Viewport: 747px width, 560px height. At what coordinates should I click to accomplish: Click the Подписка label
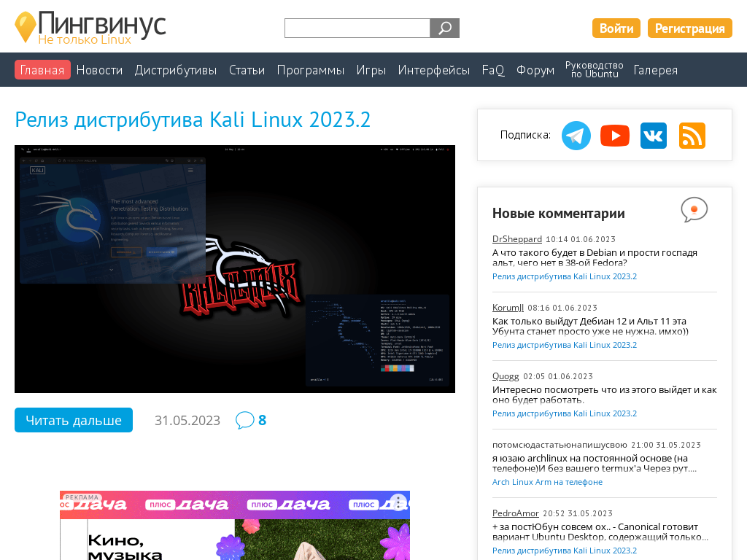525,135
